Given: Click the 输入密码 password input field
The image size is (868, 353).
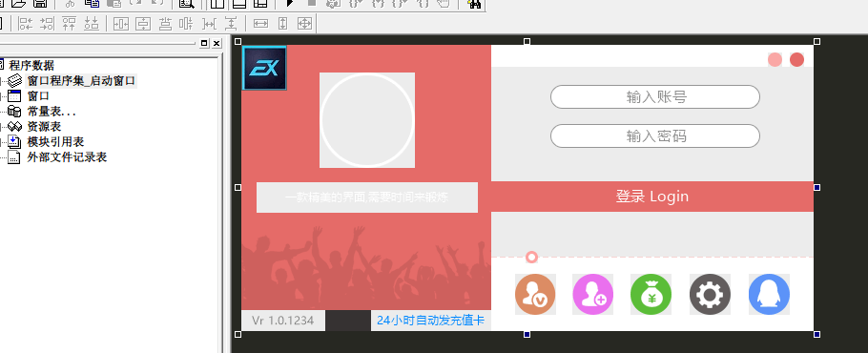Looking at the screenshot, I should [655, 136].
